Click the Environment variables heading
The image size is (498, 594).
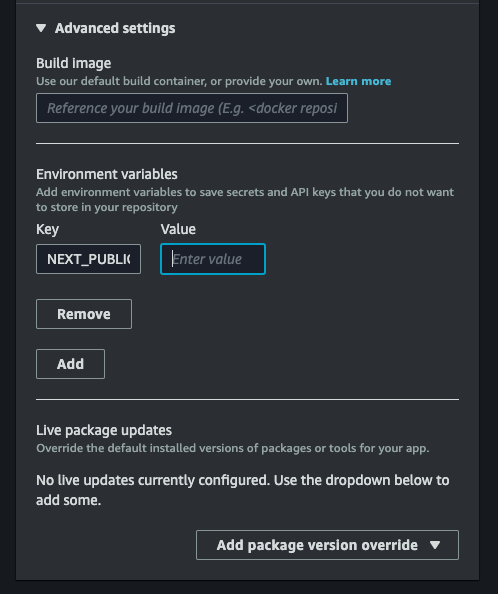pos(107,174)
